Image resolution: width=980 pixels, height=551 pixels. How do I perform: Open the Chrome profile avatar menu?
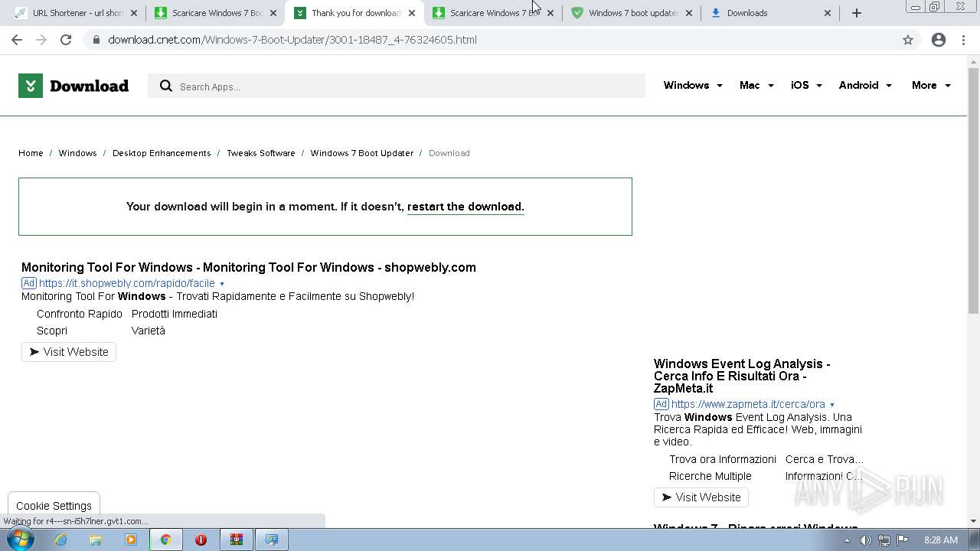pyautogui.click(x=939, y=40)
